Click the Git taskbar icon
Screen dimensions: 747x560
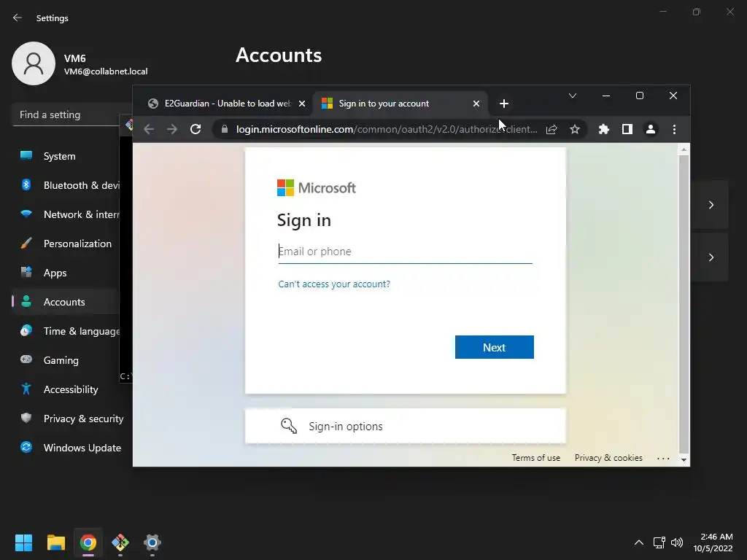(120, 542)
